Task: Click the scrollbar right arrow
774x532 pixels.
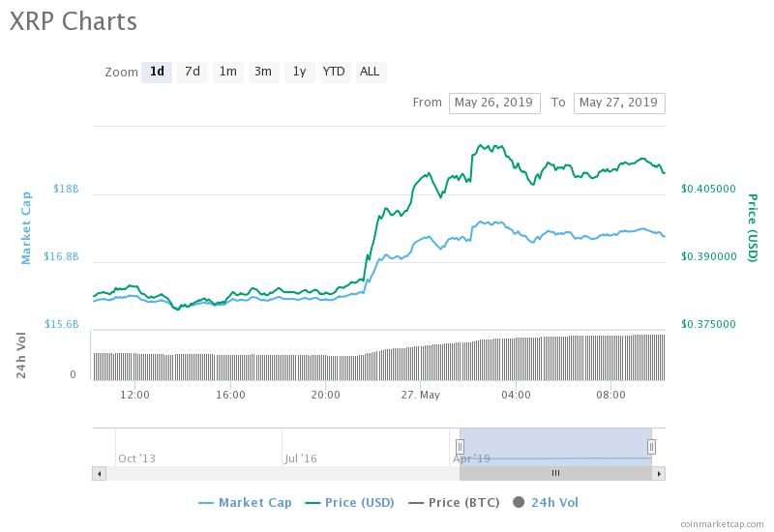Action: pos(659,474)
